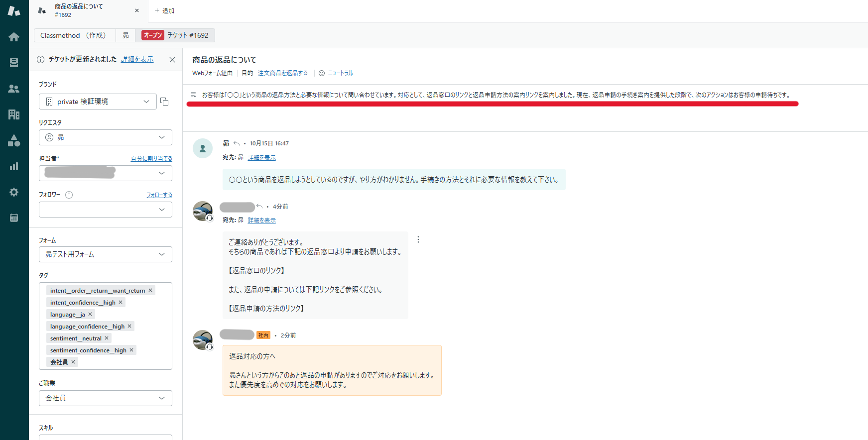
Task: Remove tag intent_order_return_want_return
Action: pos(150,290)
